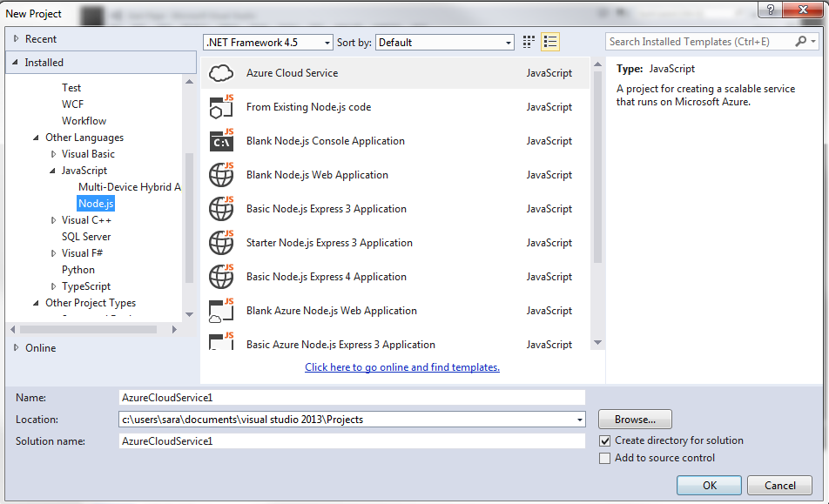The width and height of the screenshot is (829, 504).
Task: Uncheck Create directory for solution
Action: click(605, 441)
